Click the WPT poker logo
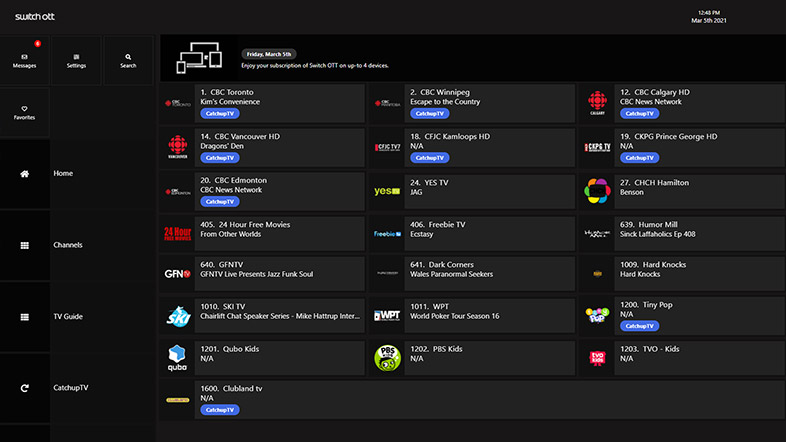786x442 pixels. [x=387, y=316]
